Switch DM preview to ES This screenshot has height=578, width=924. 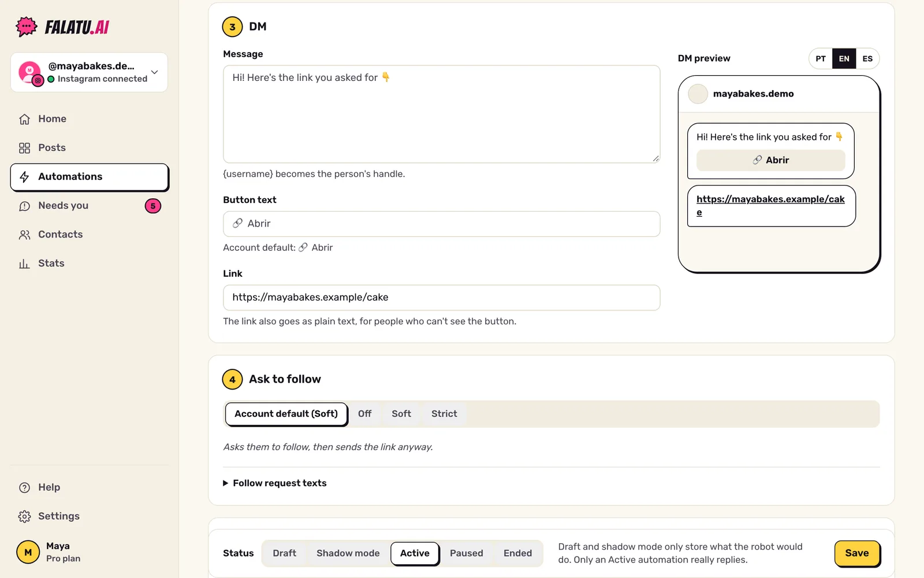(x=867, y=58)
